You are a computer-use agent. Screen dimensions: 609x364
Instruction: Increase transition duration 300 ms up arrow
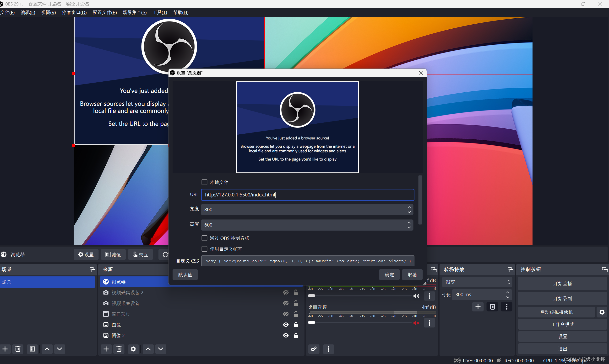(508, 292)
